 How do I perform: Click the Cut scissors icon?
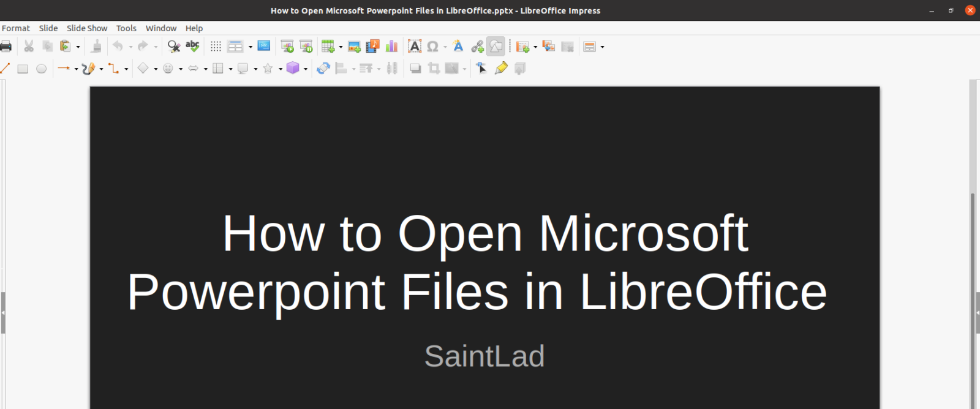29,47
